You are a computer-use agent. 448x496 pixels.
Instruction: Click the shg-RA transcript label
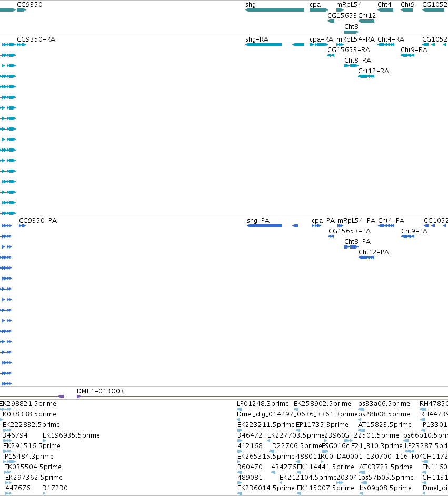257,39
